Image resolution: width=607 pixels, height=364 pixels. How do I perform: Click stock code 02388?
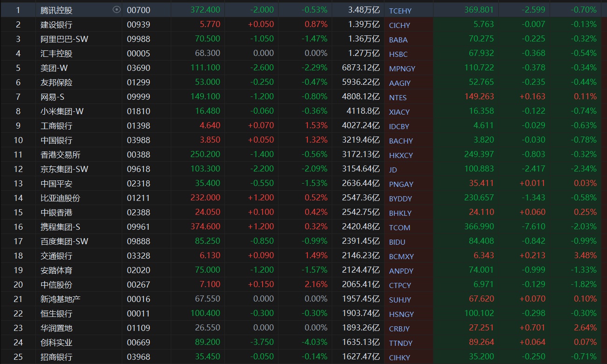(x=139, y=213)
